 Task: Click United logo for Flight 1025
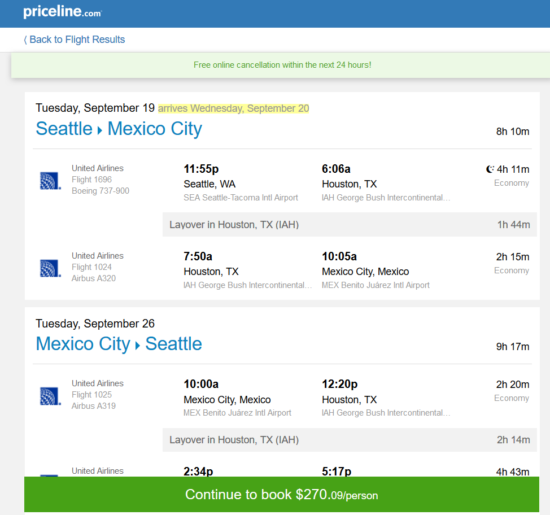(x=50, y=396)
